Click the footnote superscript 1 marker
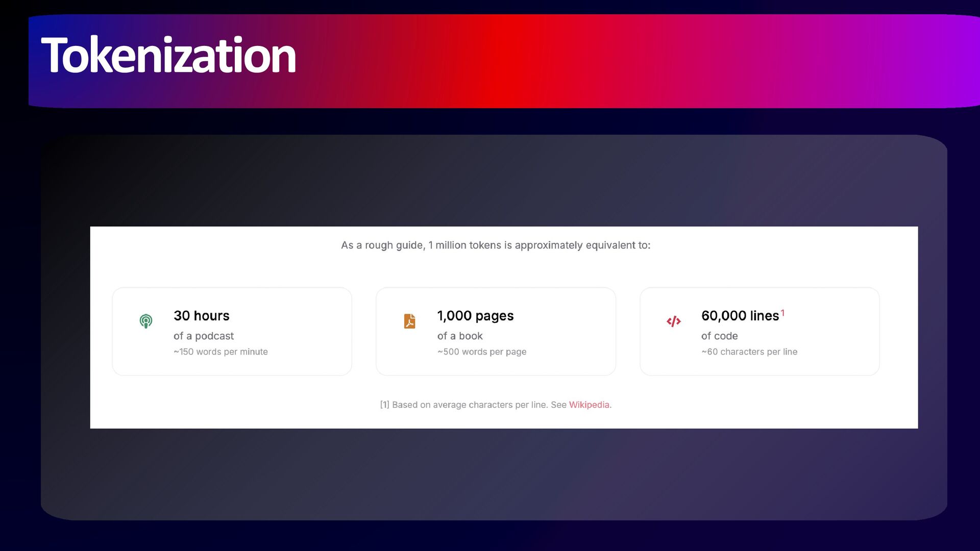The image size is (980, 551). [x=782, y=313]
